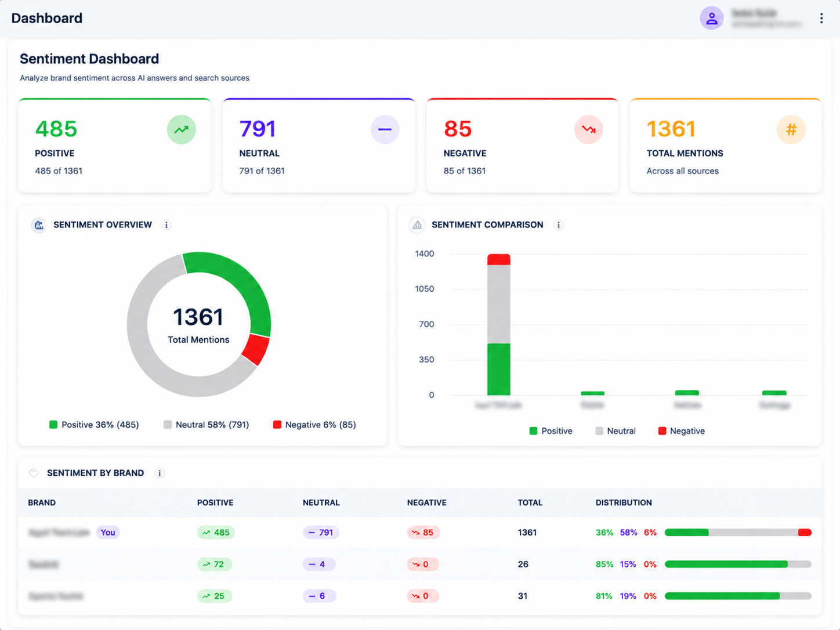Sort table by the NEUTRAL column header
The image size is (840, 630).
point(321,502)
